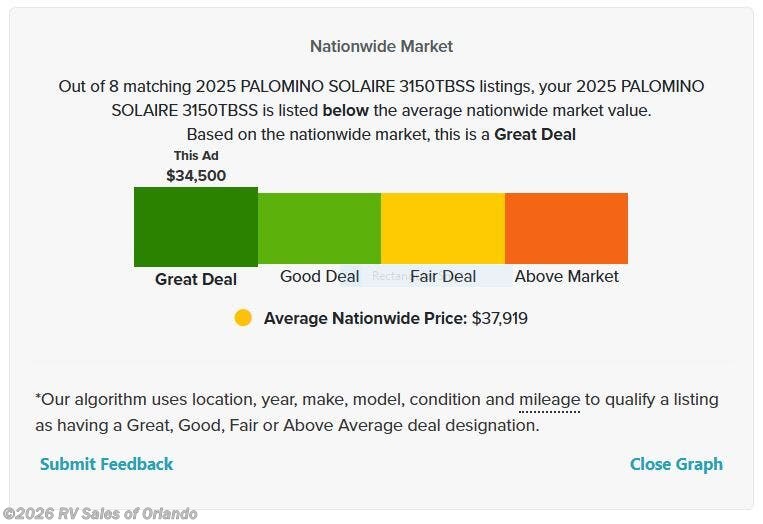763x524 pixels.
Task: Click the RV Sales of Orlando watermark
Action: click(x=99, y=514)
